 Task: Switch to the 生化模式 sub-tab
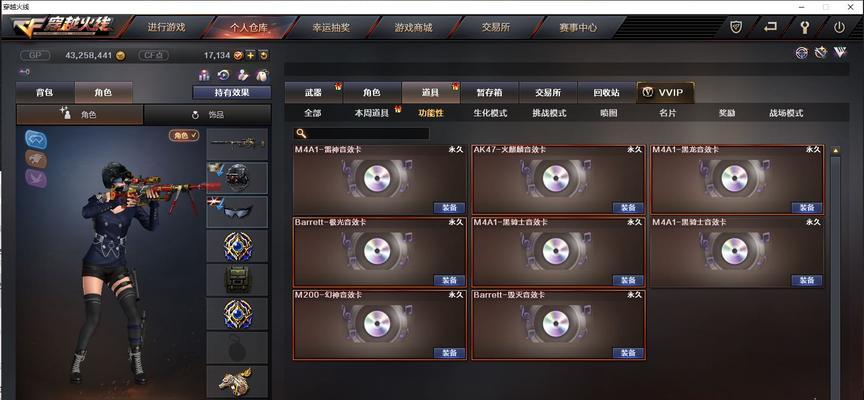[490, 113]
